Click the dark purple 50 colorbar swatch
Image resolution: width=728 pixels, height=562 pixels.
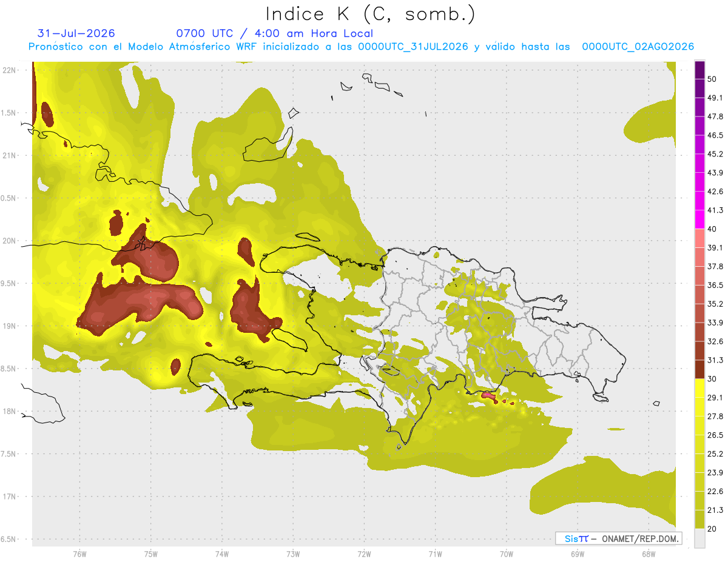point(699,70)
